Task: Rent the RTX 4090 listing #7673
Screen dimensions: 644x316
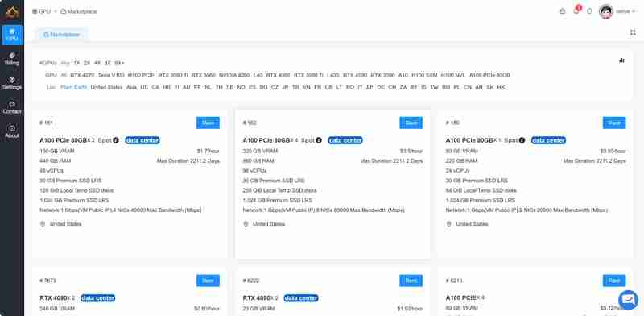Action: click(x=208, y=281)
